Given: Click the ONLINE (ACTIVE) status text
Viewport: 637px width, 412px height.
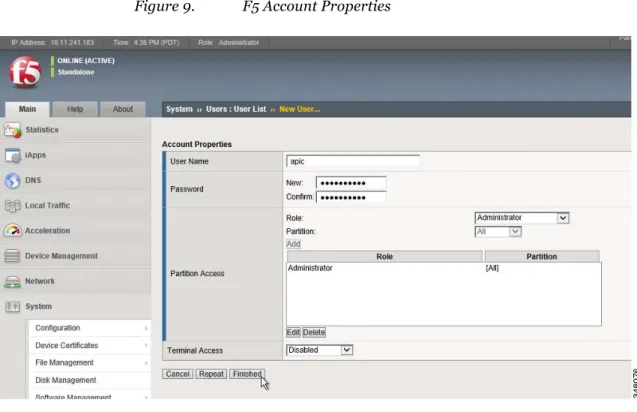Looking at the screenshot, I should coord(86,61).
